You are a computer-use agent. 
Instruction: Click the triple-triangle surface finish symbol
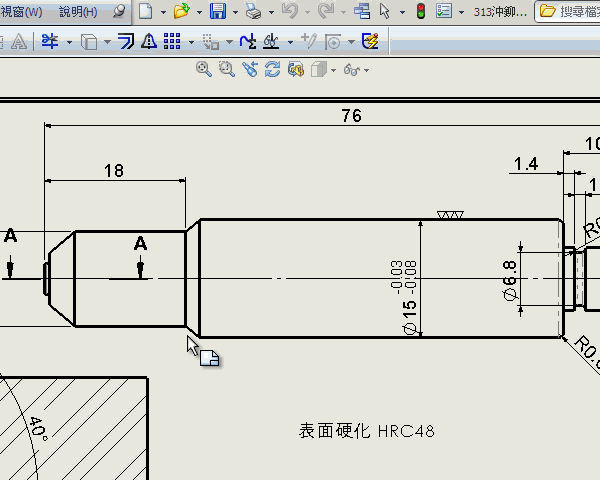[x=450, y=215]
